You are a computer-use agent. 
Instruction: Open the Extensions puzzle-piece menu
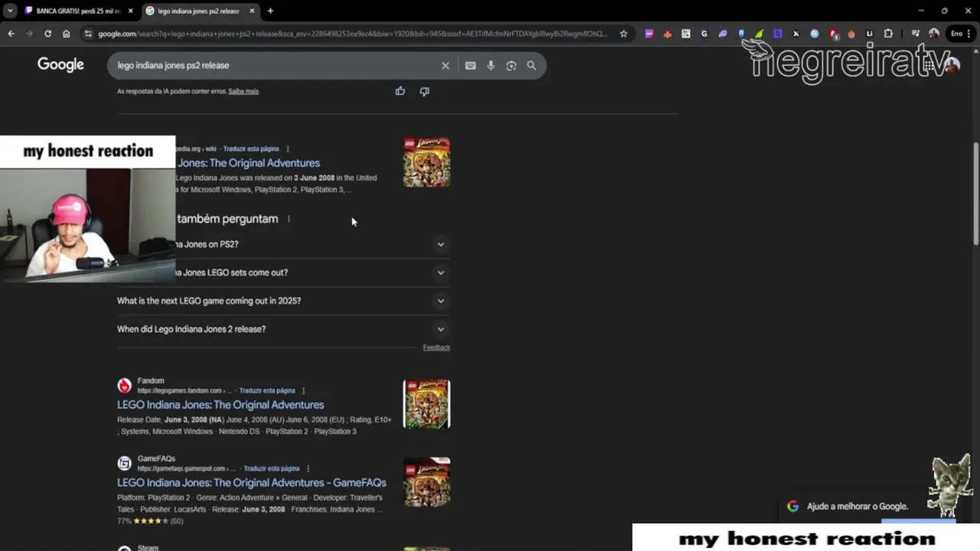coord(888,34)
